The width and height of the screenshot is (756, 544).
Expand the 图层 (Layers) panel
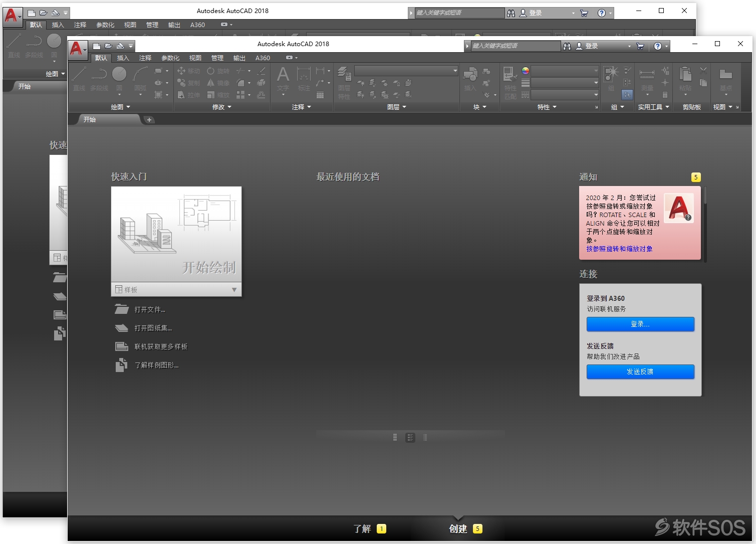pos(396,107)
